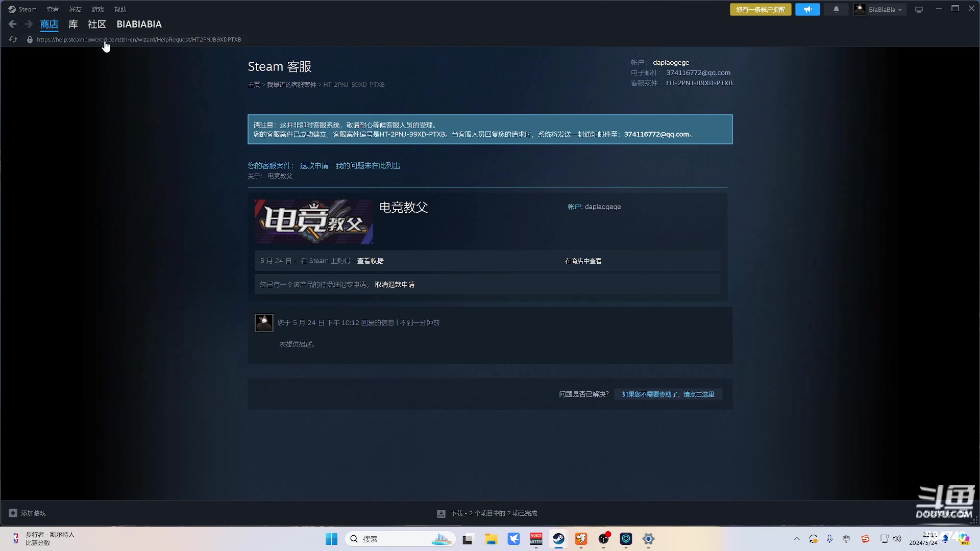
Task: Open downloads via the download icon
Action: [441, 514]
